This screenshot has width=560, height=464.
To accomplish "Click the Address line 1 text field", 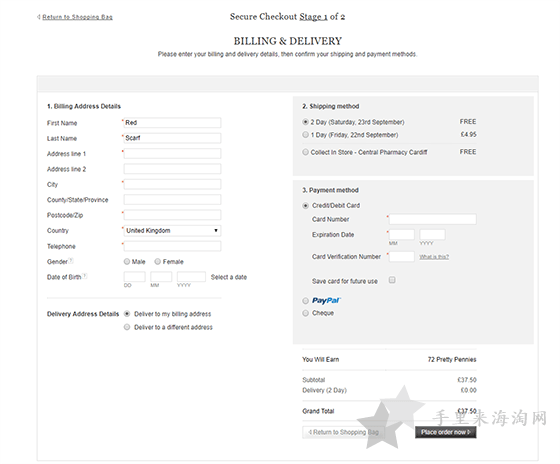I will [172, 154].
